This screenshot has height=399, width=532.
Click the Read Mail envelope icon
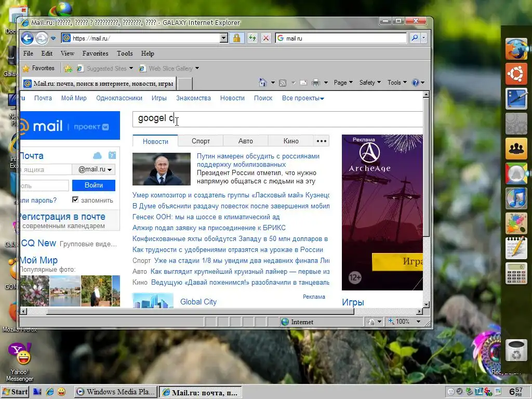point(303,83)
